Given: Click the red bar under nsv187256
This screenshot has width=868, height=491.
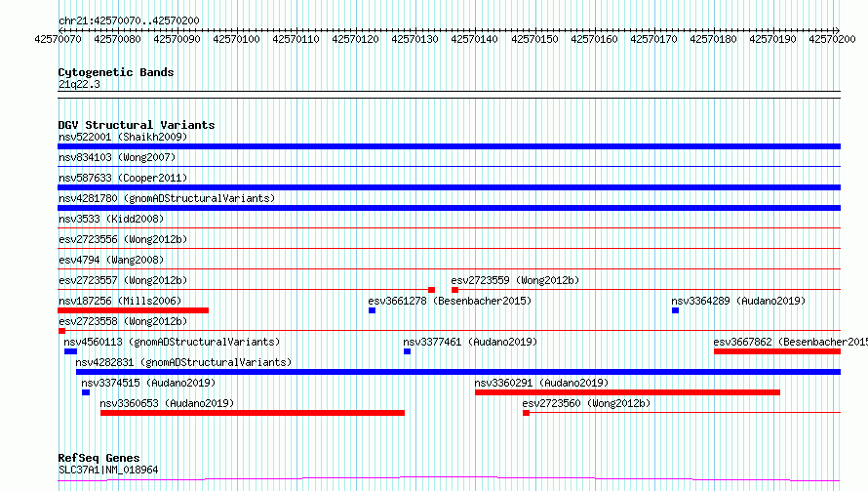Looking at the screenshot, I should (x=133, y=310).
